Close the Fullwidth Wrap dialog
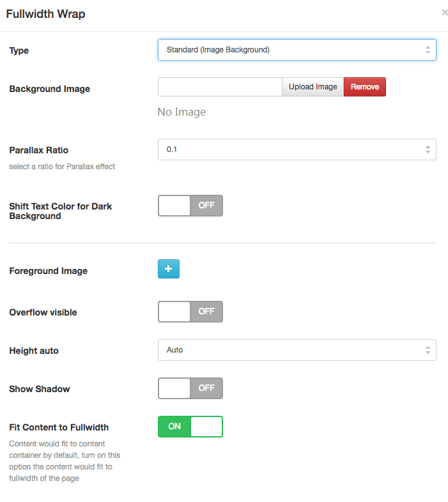 tap(444, 12)
